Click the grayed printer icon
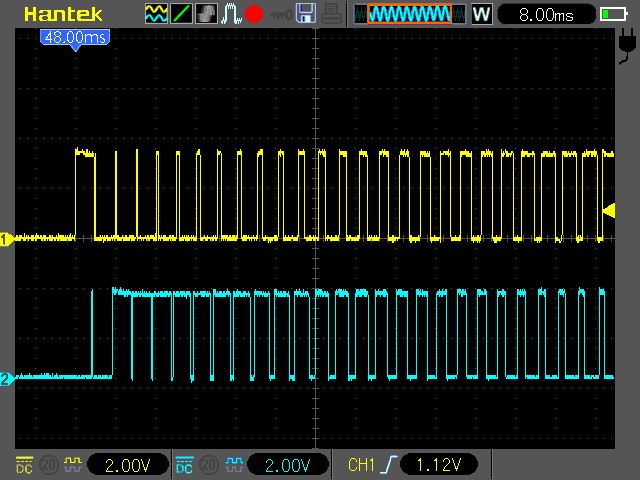Screen dimensions: 640x480 coord(331,13)
